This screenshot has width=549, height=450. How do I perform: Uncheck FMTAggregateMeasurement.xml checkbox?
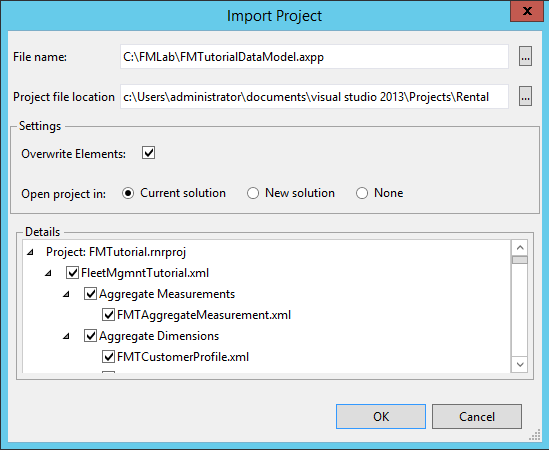point(108,315)
